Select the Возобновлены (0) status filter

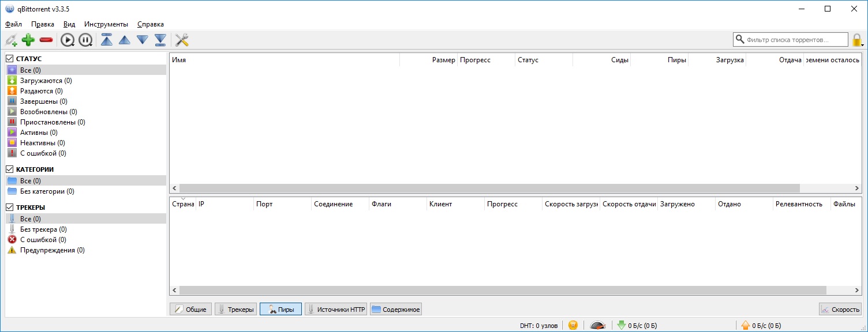pyautogui.click(x=85, y=112)
